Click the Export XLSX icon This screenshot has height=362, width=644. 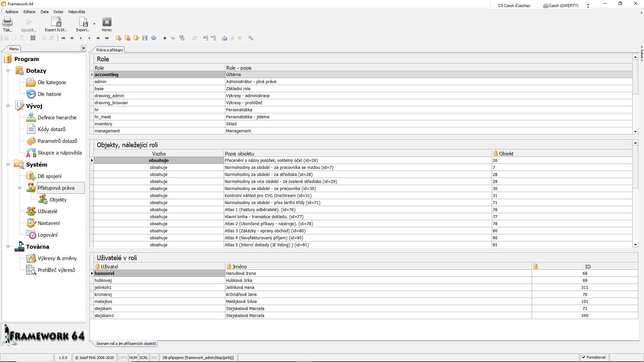pyautogui.click(x=56, y=22)
